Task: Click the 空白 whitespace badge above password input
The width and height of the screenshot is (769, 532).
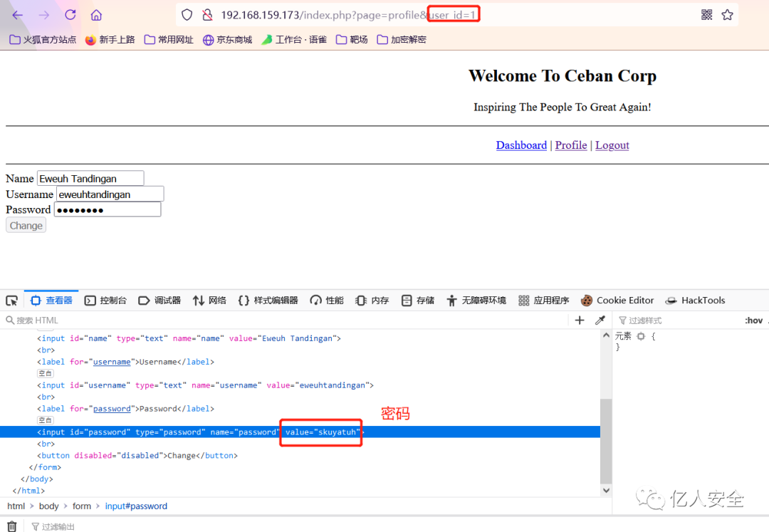Action: [x=46, y=420]
